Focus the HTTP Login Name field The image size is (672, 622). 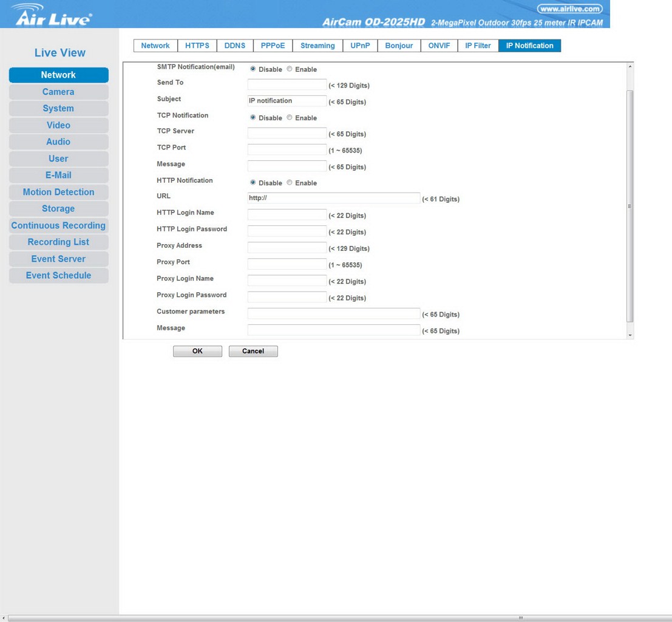coord(287,214)
